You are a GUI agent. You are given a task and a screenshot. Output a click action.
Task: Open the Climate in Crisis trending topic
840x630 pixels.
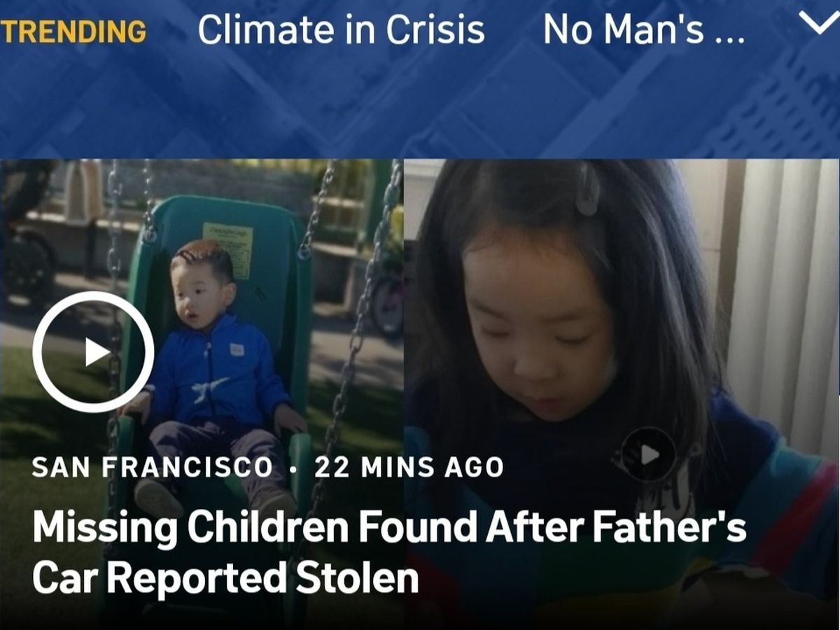coord(341,29)
